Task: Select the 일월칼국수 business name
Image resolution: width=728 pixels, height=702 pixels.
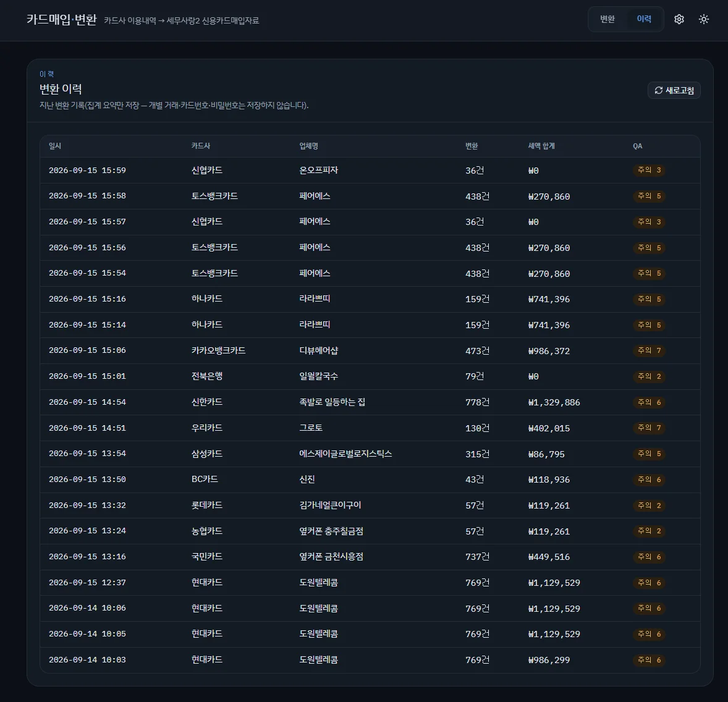Action: point(318,376)
